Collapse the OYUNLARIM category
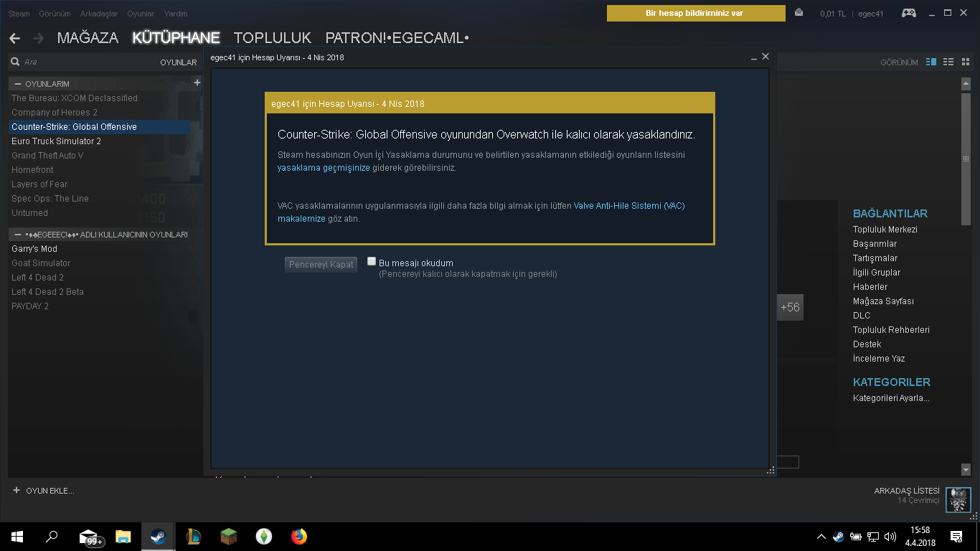The height and width of the screenshot is (551, 980). (x=18, y=84)
